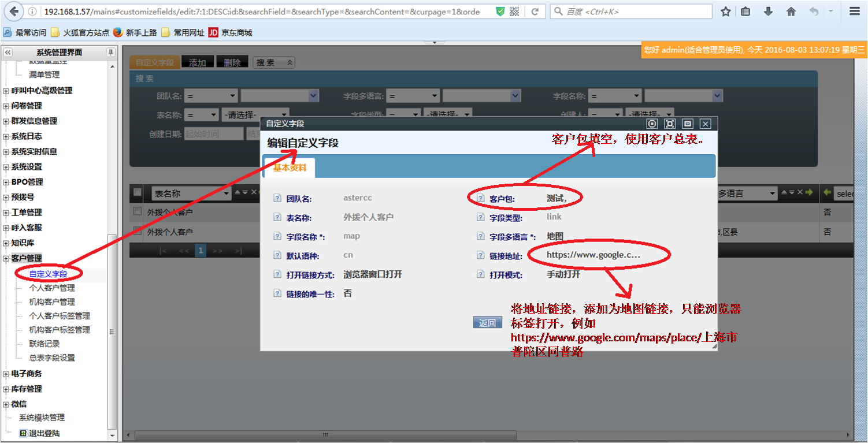Expand the 呼叫中心高级管理 tree node

click(6, 91)
